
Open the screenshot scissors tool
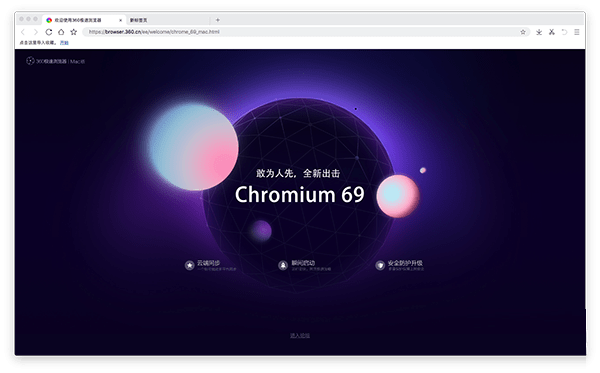coord(551,32)
